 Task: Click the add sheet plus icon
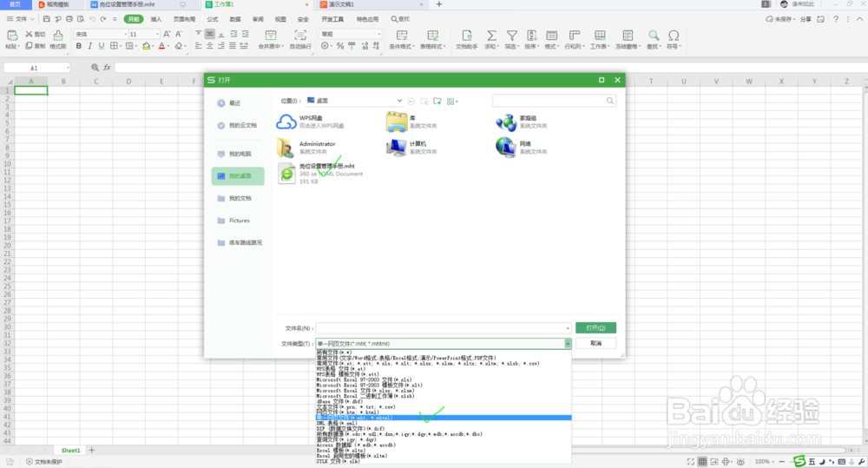[92, 451]
